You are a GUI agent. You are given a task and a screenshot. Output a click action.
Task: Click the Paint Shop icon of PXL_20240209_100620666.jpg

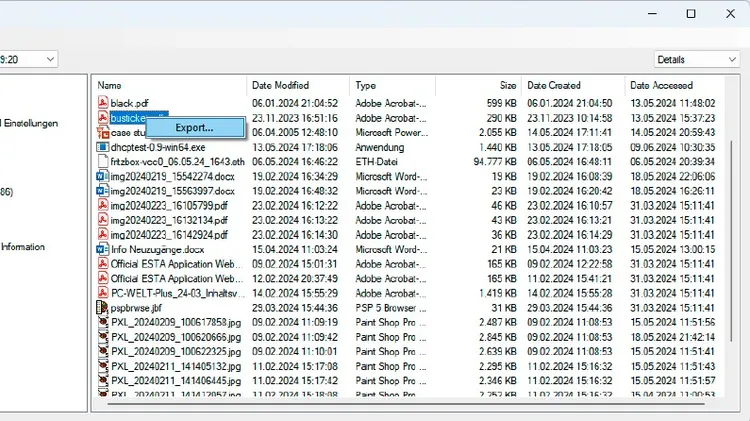click(x=103, y=336)
